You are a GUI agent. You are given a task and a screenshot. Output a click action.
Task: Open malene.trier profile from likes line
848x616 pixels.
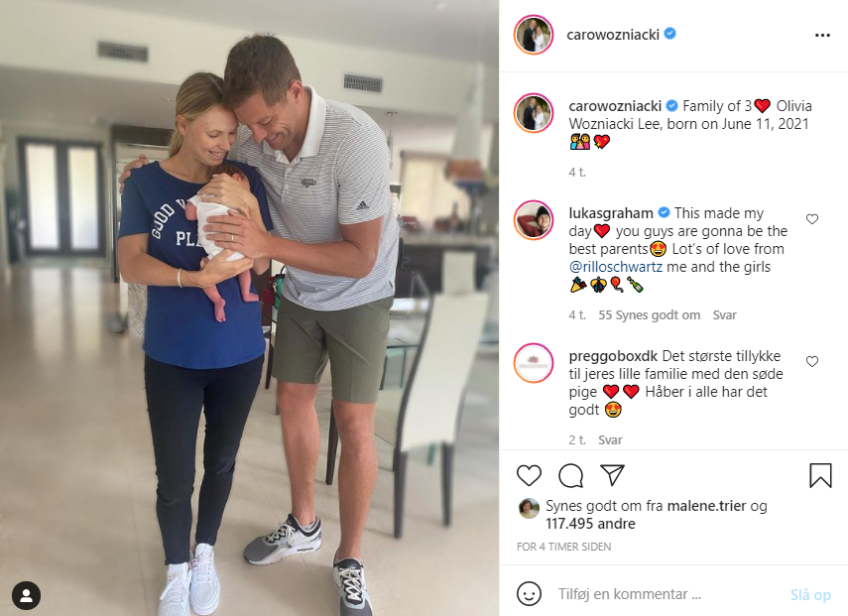706,506
